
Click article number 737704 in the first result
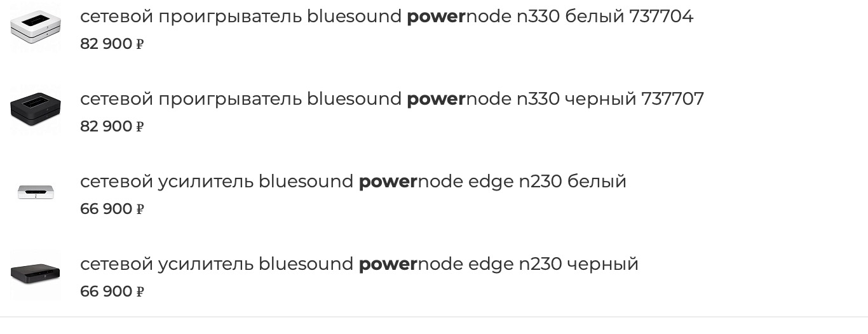661,17
